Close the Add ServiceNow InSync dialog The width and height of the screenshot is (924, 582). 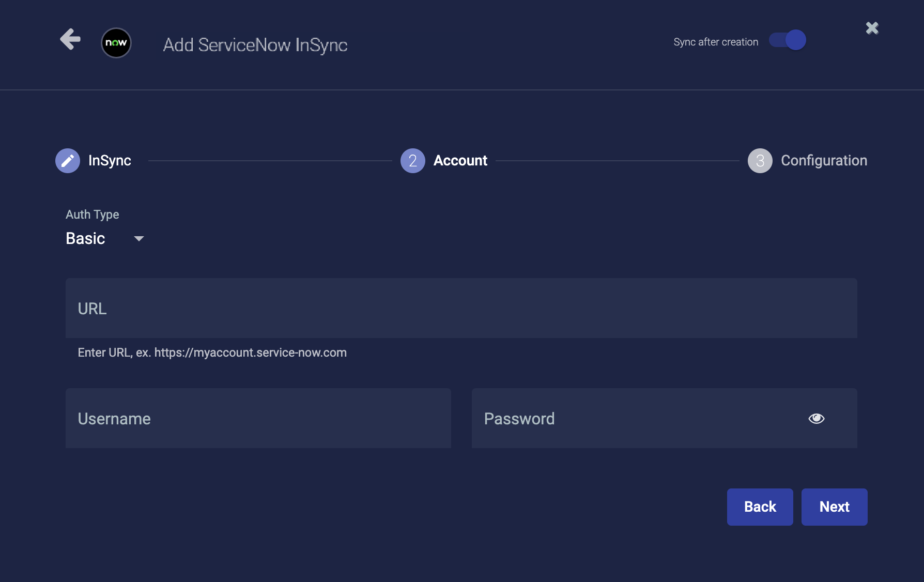872,28
